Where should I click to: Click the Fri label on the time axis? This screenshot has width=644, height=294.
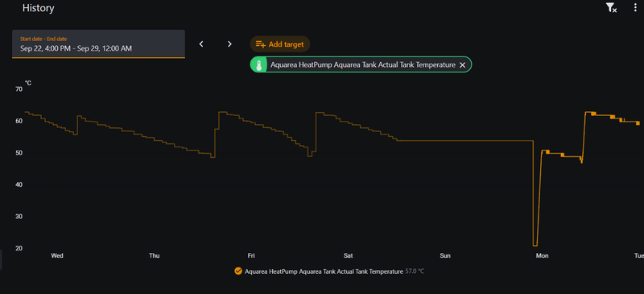click(251, 256)
